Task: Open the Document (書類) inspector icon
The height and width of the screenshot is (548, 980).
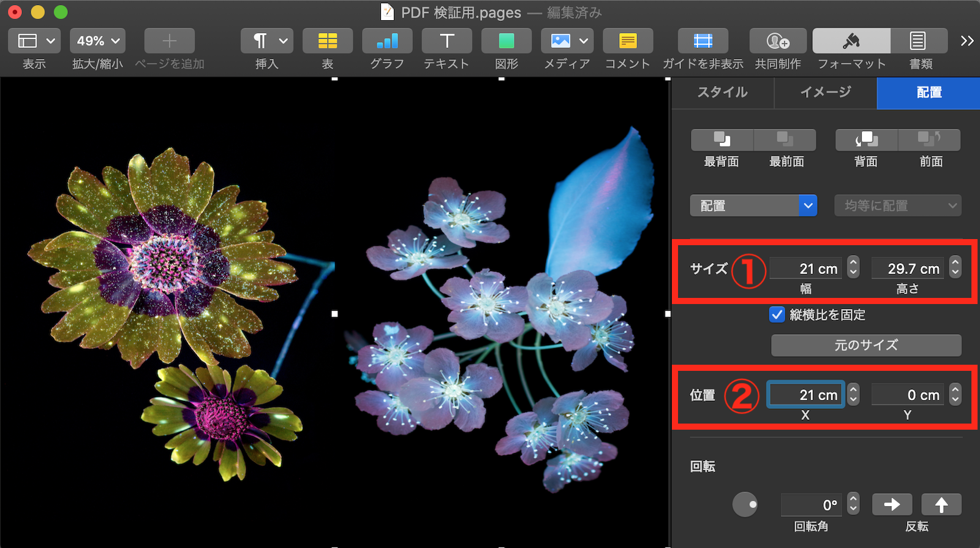Action: [x=918, y=41]
